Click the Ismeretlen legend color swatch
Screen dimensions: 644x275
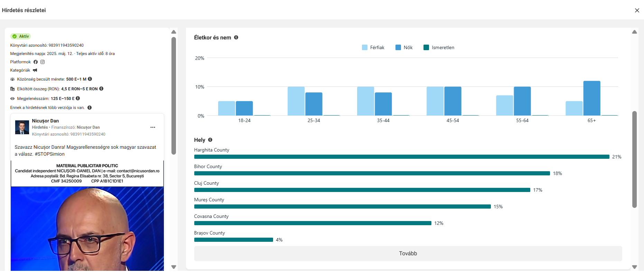[x=426, y=47]
